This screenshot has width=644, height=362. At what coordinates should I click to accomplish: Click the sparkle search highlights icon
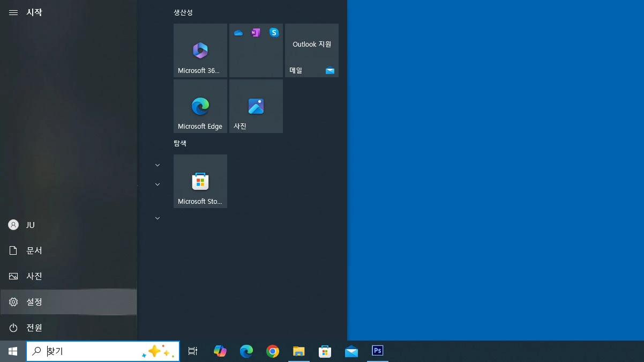click(159, 352)
